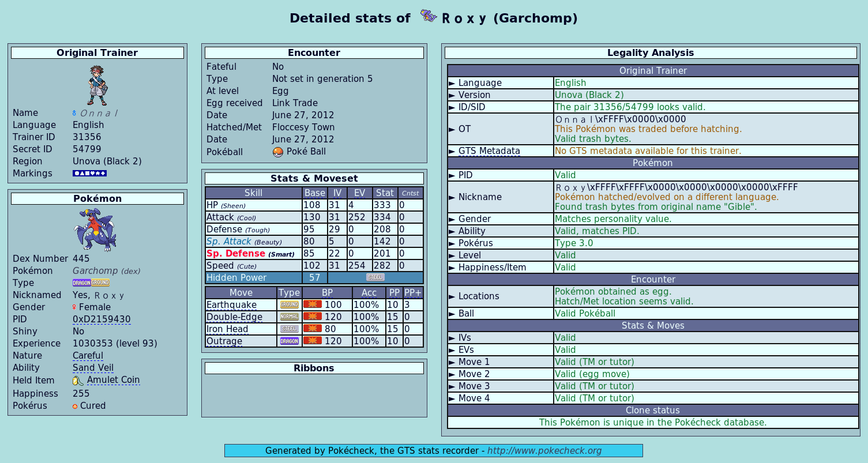
Task: Click the PP+ column header in moves table
Action: (413, 293)
